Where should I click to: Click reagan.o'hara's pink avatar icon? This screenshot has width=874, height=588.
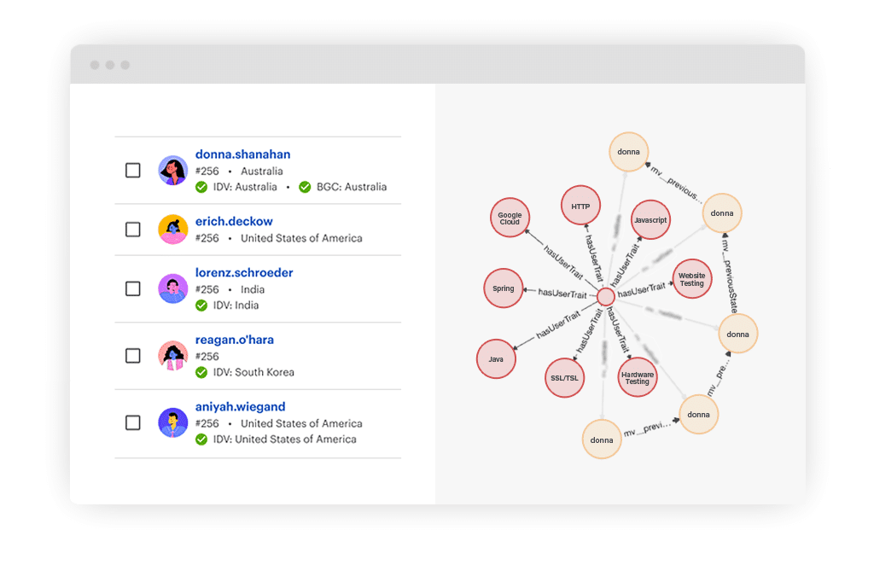point(173,356)
